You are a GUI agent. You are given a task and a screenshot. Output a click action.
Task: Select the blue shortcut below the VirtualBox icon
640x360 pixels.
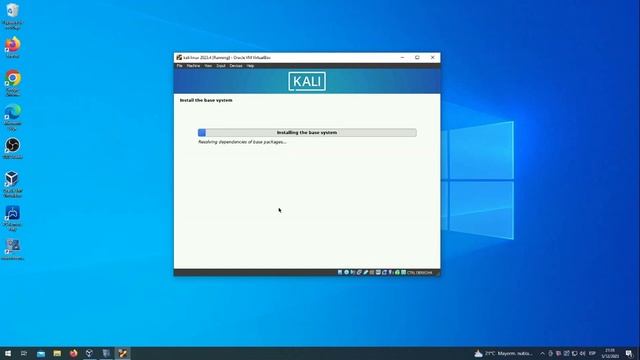(13, 218)
